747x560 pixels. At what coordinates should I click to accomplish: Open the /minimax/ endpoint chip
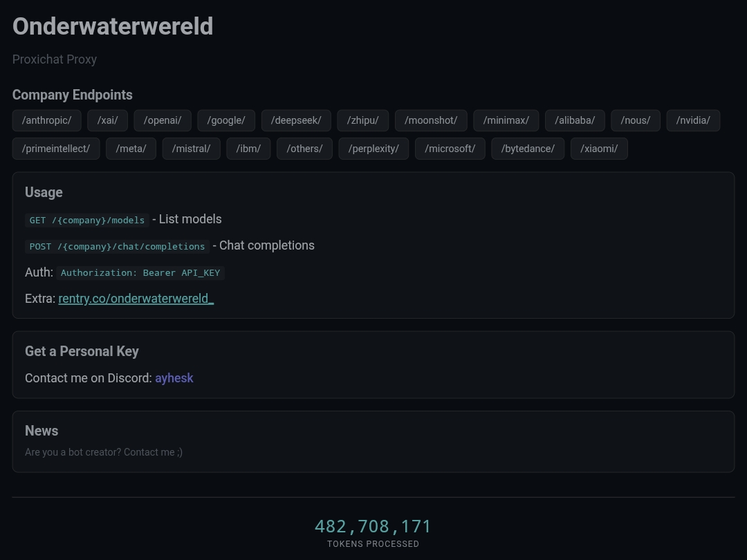(506, 120)
